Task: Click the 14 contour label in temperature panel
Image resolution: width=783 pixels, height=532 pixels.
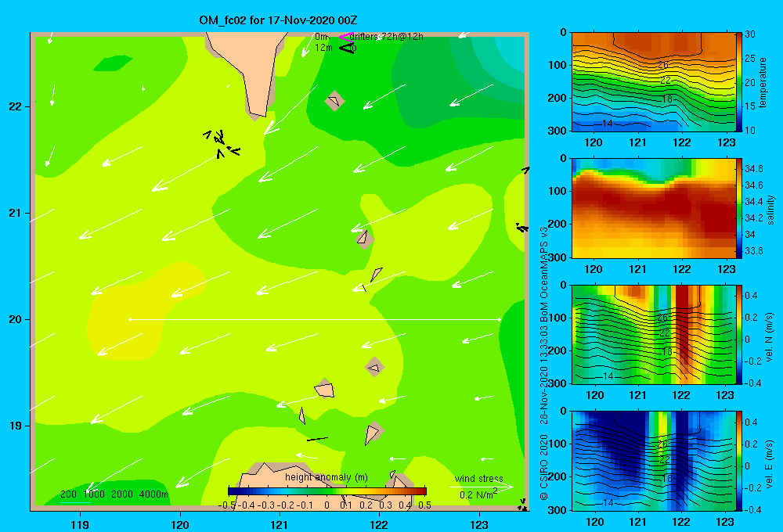Action: 608,124
